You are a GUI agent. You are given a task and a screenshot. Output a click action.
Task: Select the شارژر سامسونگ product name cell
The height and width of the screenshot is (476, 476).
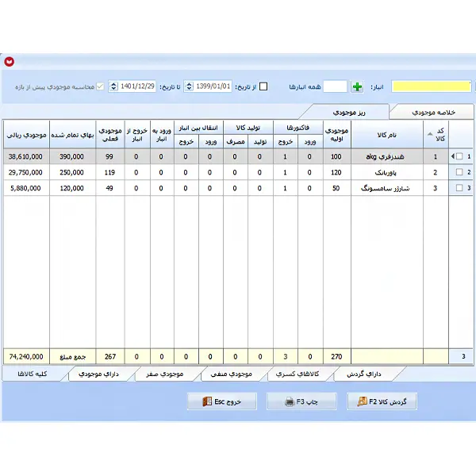pyautogui.click(x=387, y=188)
